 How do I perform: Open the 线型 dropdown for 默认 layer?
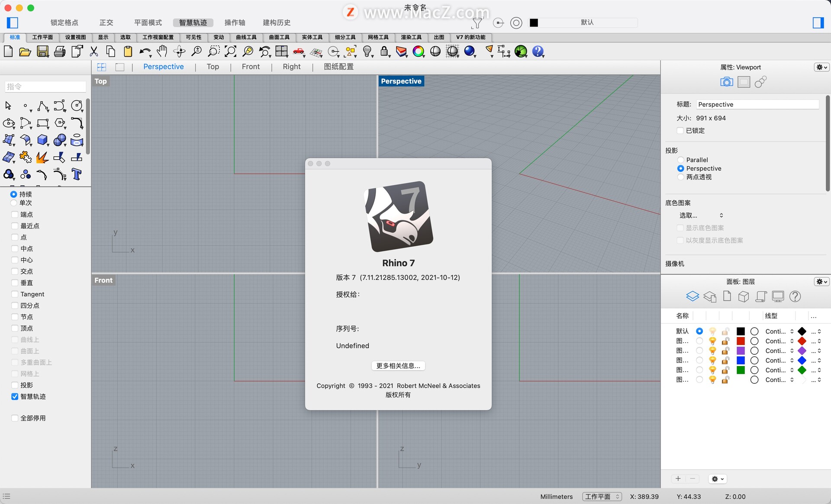click(779, 331)
